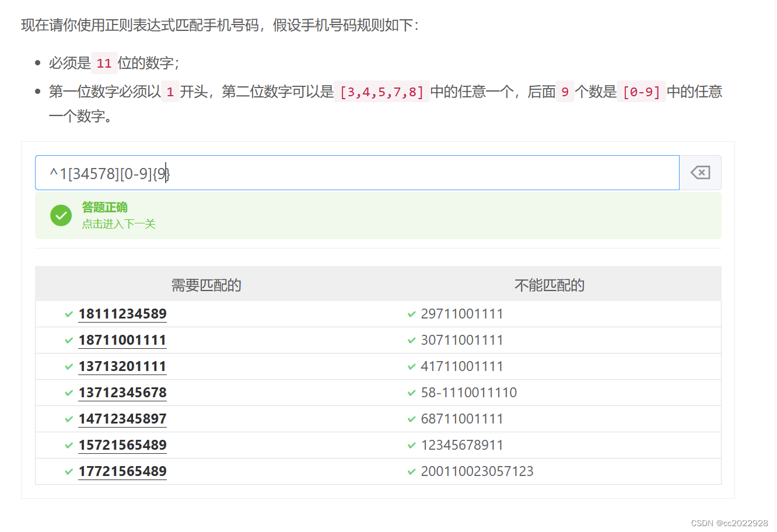Click the number 18111234589
This screenshot has height=532, width=777.
tap(123, 314)
